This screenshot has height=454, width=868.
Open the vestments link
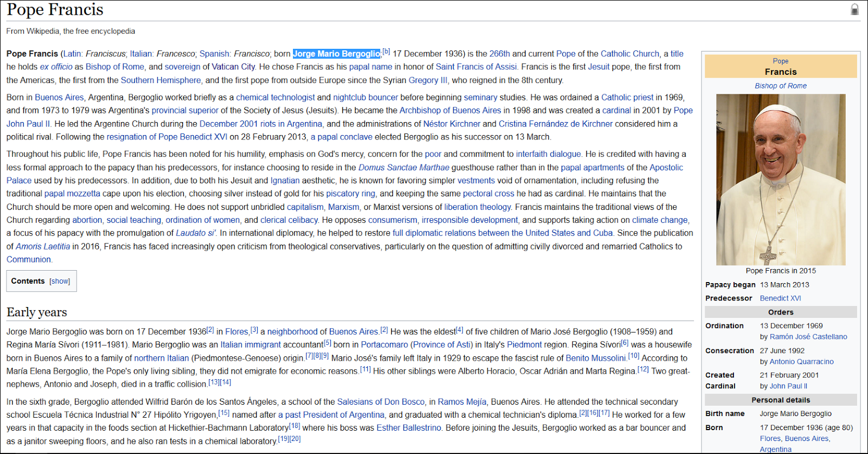pos(476,181)
